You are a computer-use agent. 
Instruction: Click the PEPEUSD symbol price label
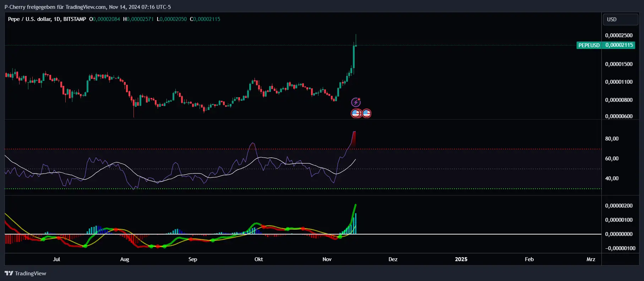tap(589, 45)
